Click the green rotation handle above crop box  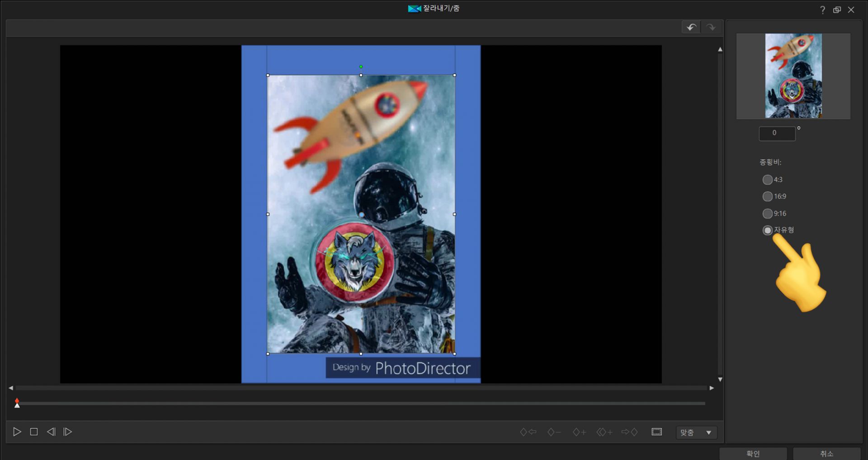pyautogui.click(x=361, y=67)
